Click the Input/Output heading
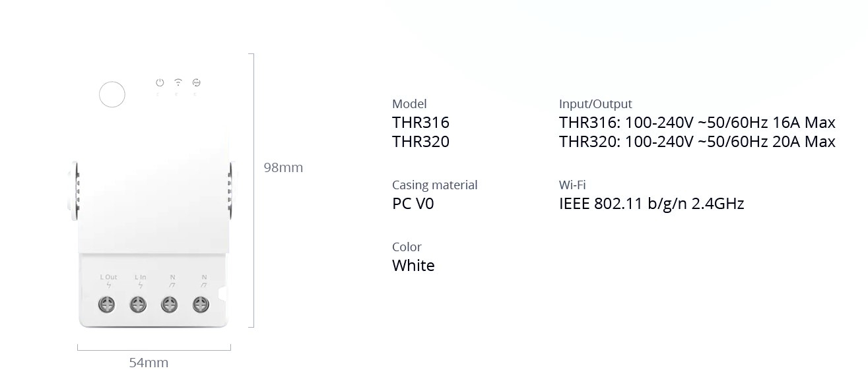The width and height of the screenshot is (868, 387). coord(595,104)
